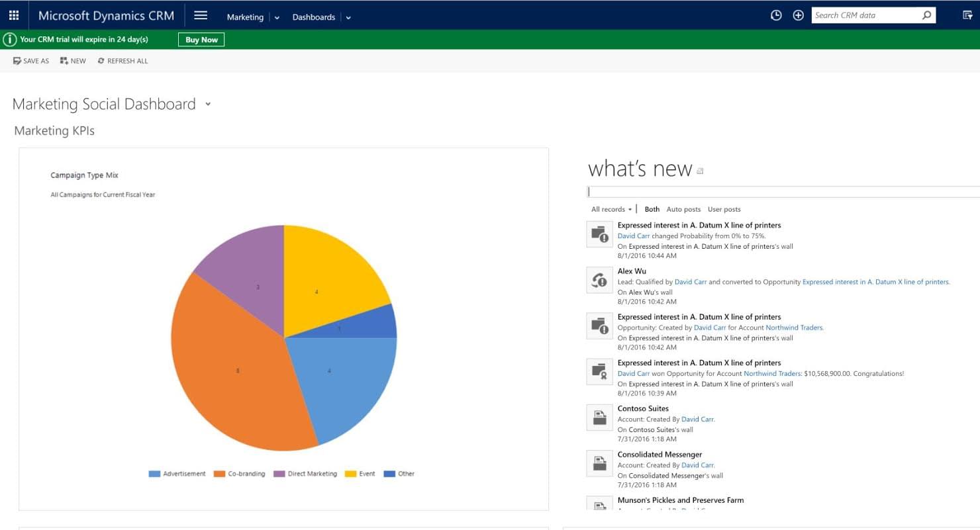Click the yellow Event pie slice
The width and height of the screenshot is (980, 530).
tap(324, 285)
